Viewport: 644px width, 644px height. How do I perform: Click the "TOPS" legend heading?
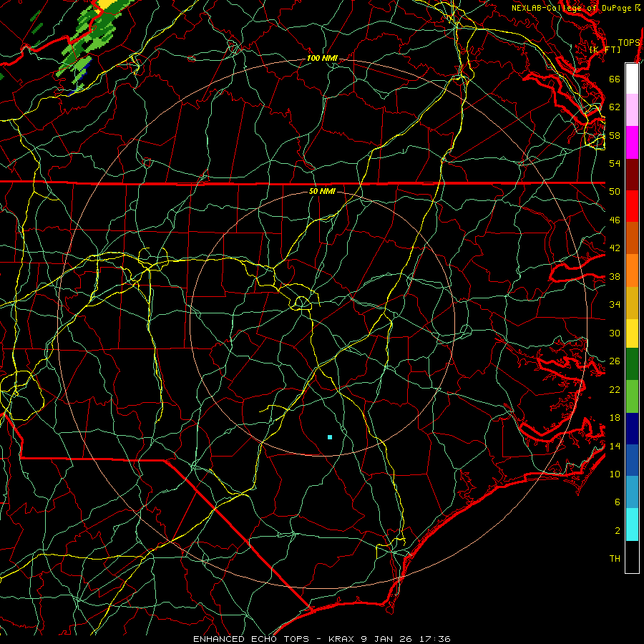tap(629, 43)
